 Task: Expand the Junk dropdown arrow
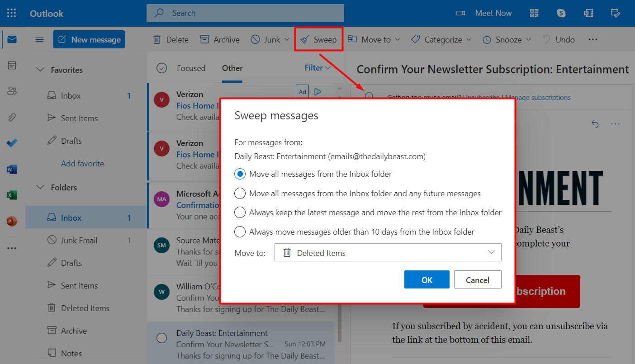pos(287,40)
